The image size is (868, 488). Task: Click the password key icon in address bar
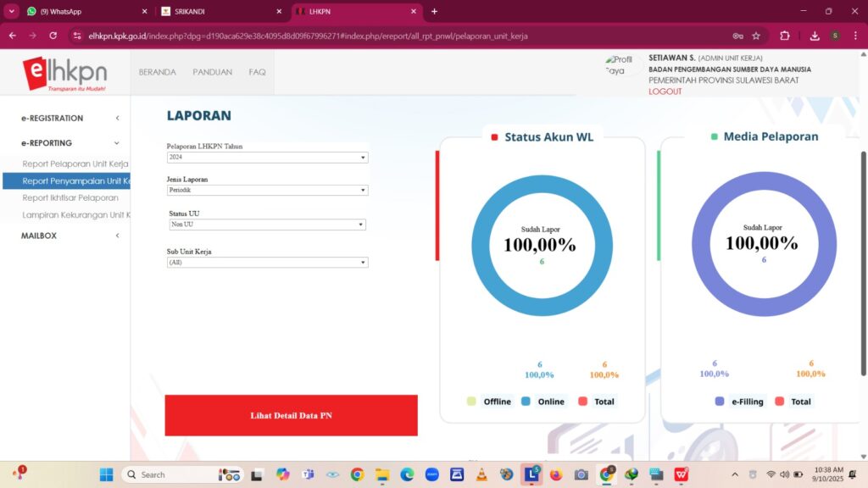click(x=737, y=36)
